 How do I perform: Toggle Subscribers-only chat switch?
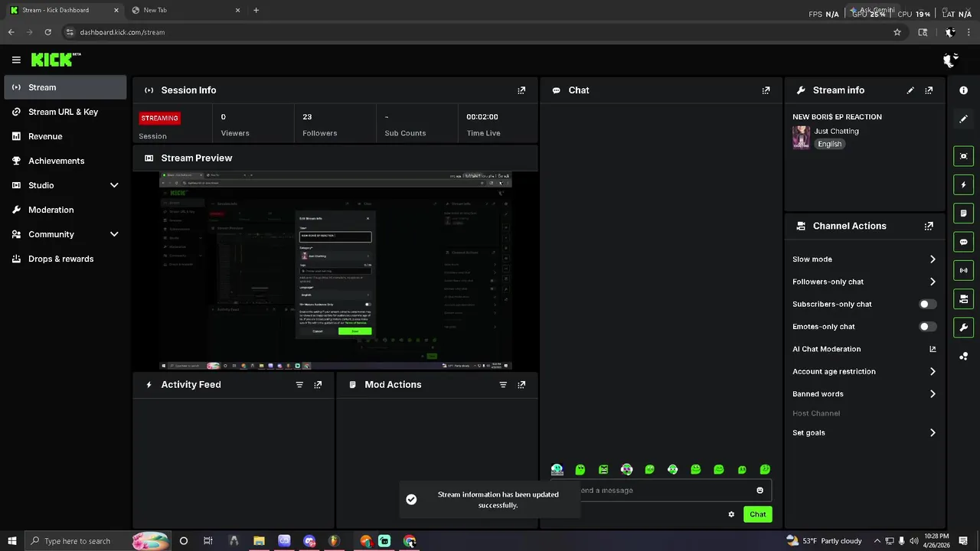[927, 305]
